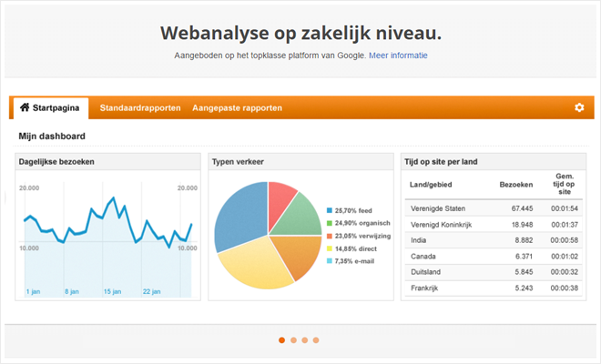
Task: Select the first carousel dot
Action: point(281,340)
